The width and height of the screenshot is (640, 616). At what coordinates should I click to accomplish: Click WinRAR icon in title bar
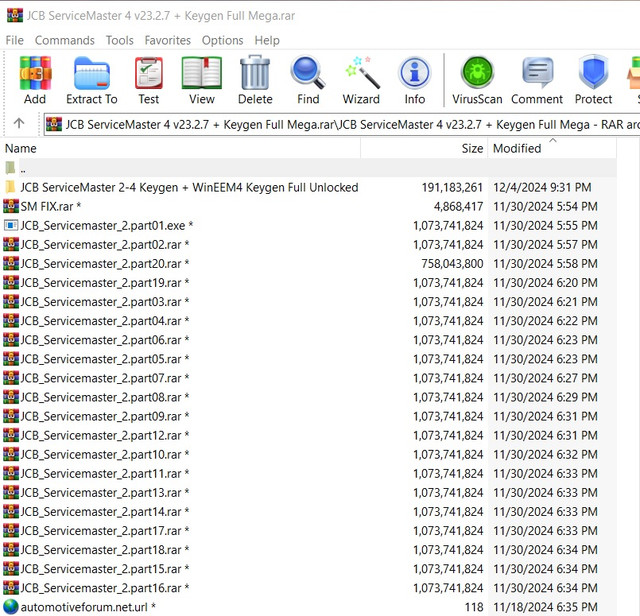(x=15, y=15)
